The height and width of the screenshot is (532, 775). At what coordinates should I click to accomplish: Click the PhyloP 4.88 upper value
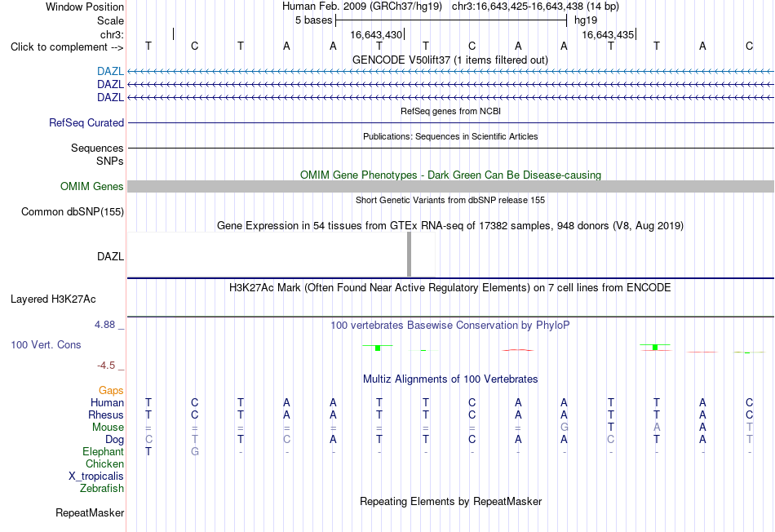[104, 325]
